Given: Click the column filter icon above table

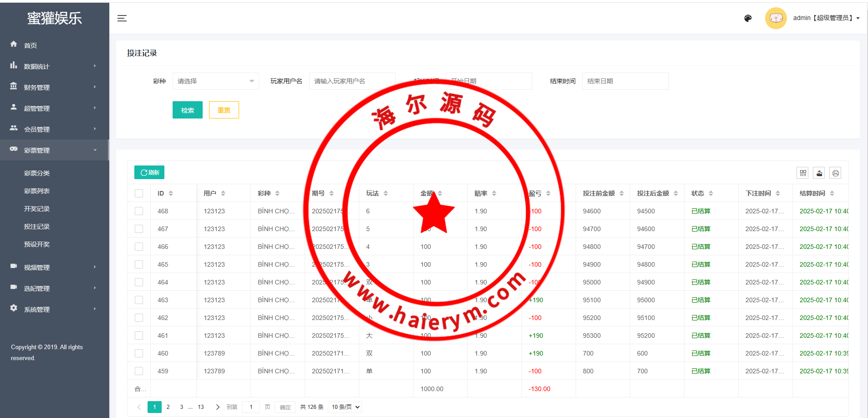Looking at the screenshot, I should pyautogui.click(x=803, y=173).
